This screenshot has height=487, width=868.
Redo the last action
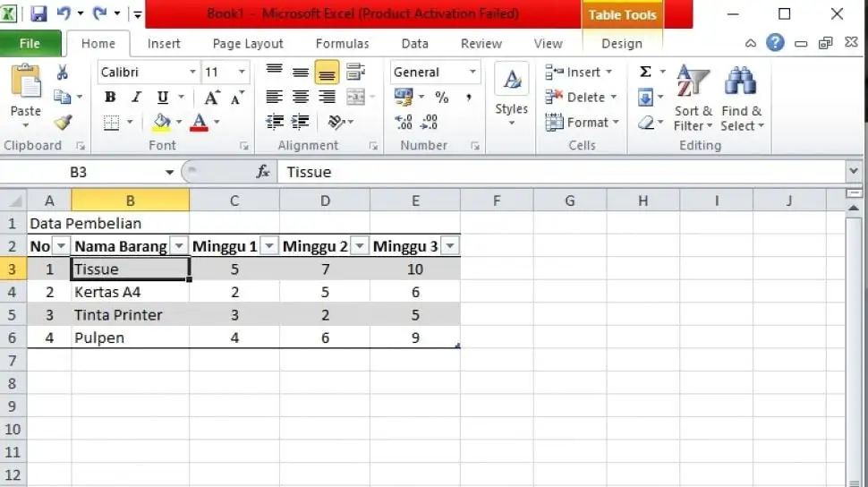(x=99, y=13)
